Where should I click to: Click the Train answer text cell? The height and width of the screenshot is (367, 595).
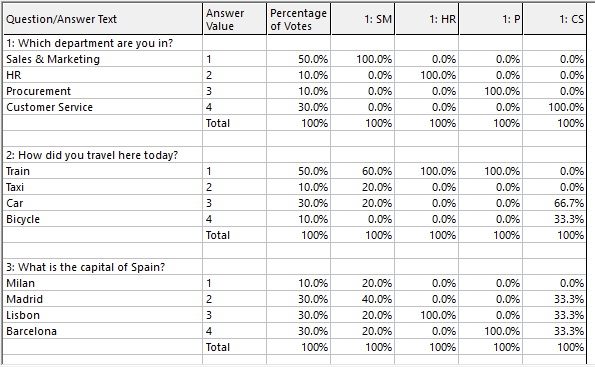coord(102,171)
